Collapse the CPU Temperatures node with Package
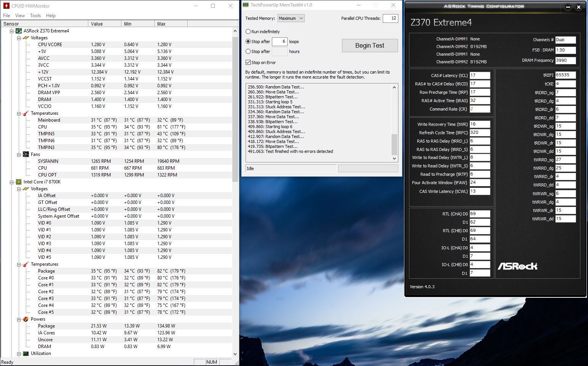Viewport: 588px width, 366px height. (19, 264)
